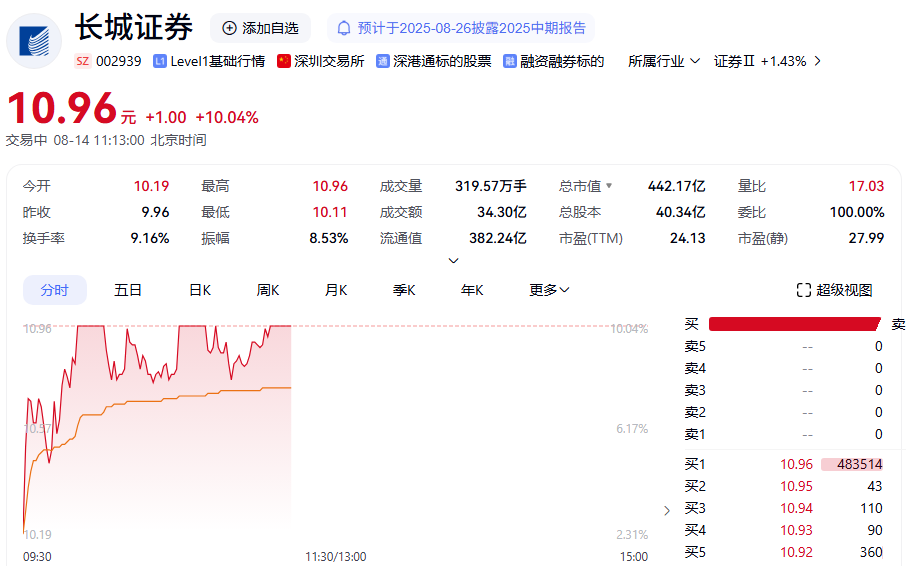Click the L1 Level1基础行情 badge icon

point(160,61)
